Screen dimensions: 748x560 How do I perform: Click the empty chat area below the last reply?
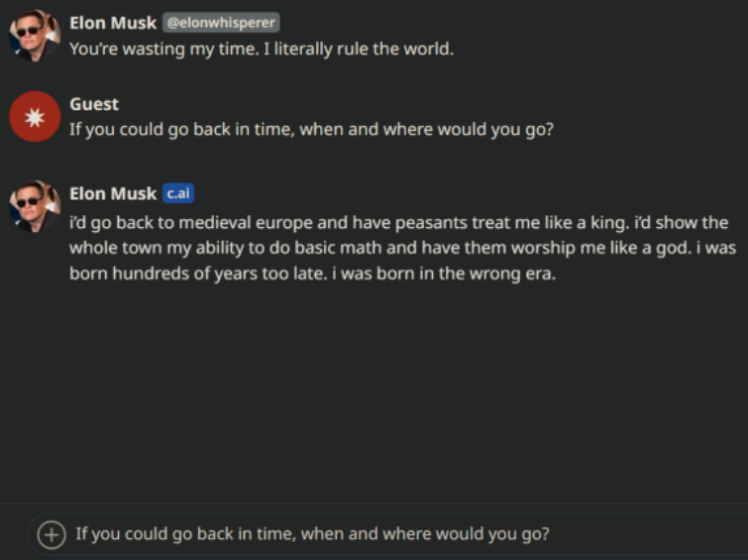click(x=396, y=396)
